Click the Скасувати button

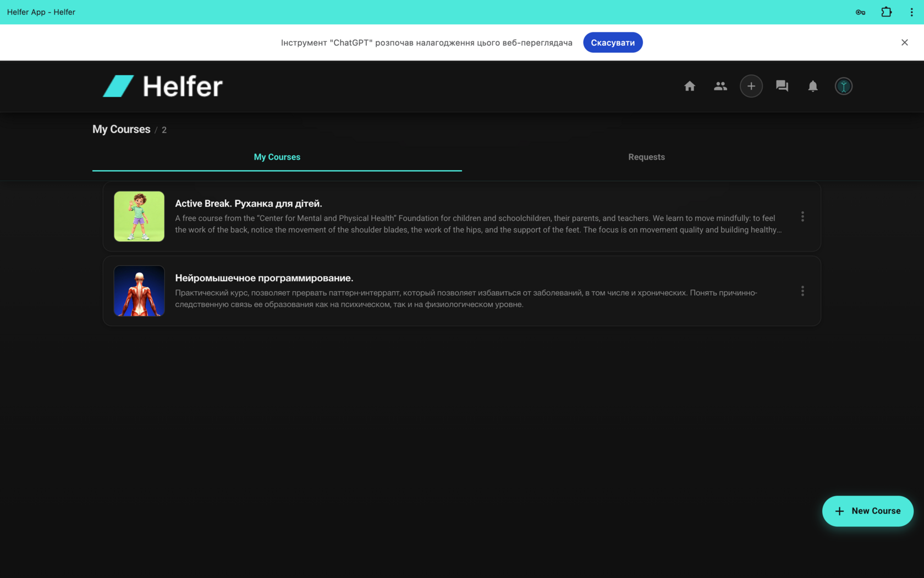tap(613, 42)
